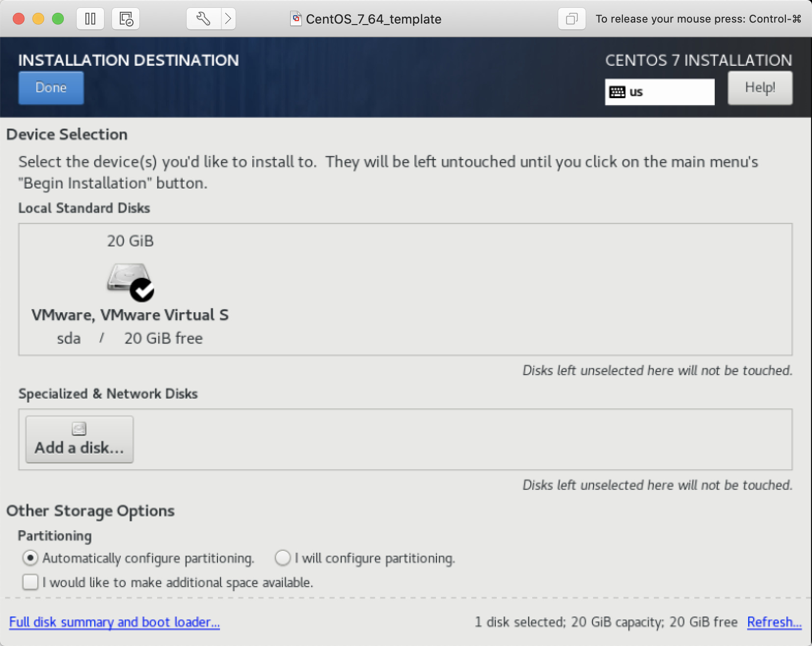Open the Help! button
812x646 pixels.
(760, 88)
